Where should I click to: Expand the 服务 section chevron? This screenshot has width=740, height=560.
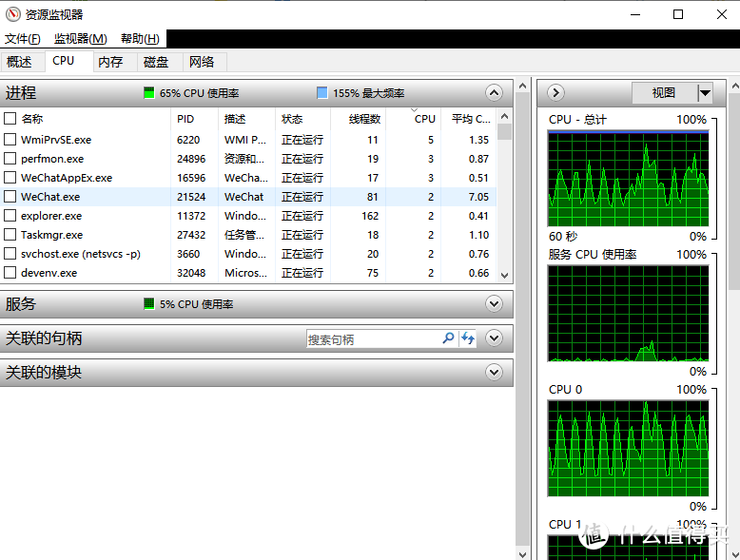494,304
